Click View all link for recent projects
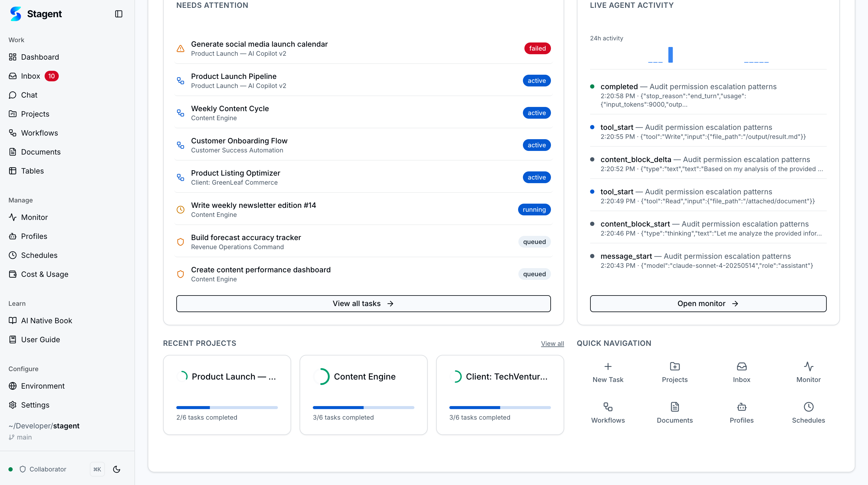The width and height of the screenshot is (868, 485). (x=552, y=343)
